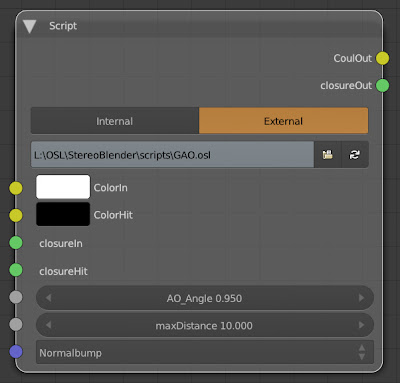The width and height of the screenshot is (400, 383).
Task: Click the yellow ColorHit input socket
Action: tap(16, 215)
